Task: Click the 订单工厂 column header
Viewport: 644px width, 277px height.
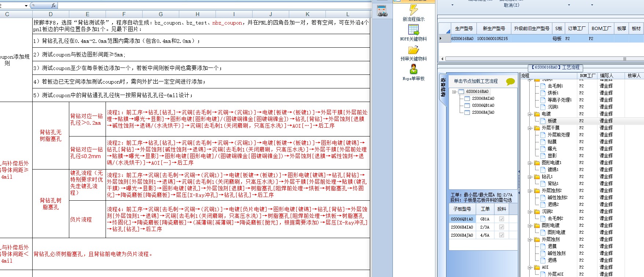Action: [577, 28]
